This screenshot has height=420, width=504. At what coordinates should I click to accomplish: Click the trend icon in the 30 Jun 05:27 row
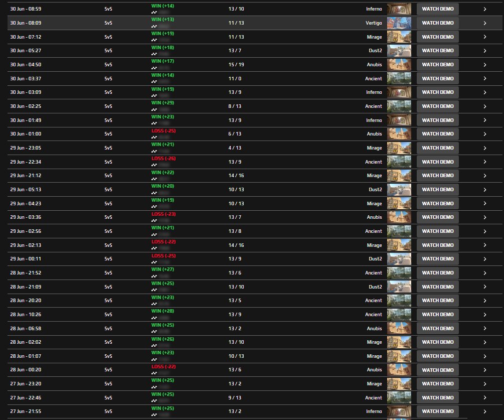tap(154, 54)
